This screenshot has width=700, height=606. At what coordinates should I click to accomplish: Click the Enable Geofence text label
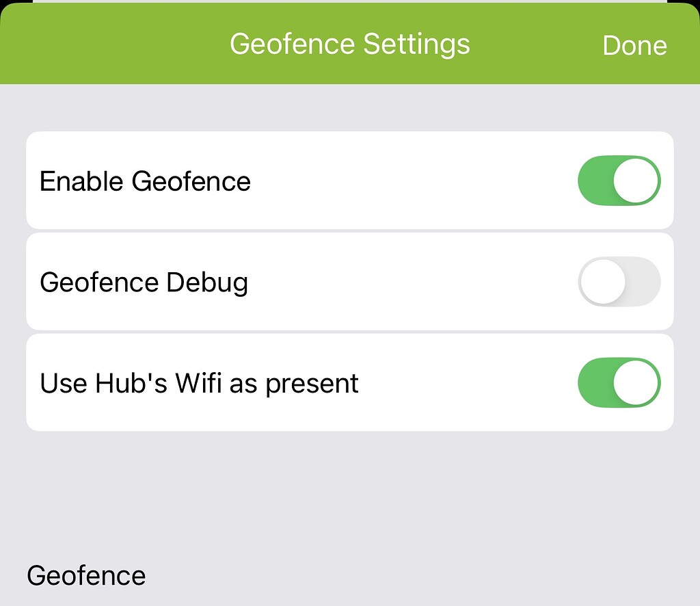click(146, 181)
